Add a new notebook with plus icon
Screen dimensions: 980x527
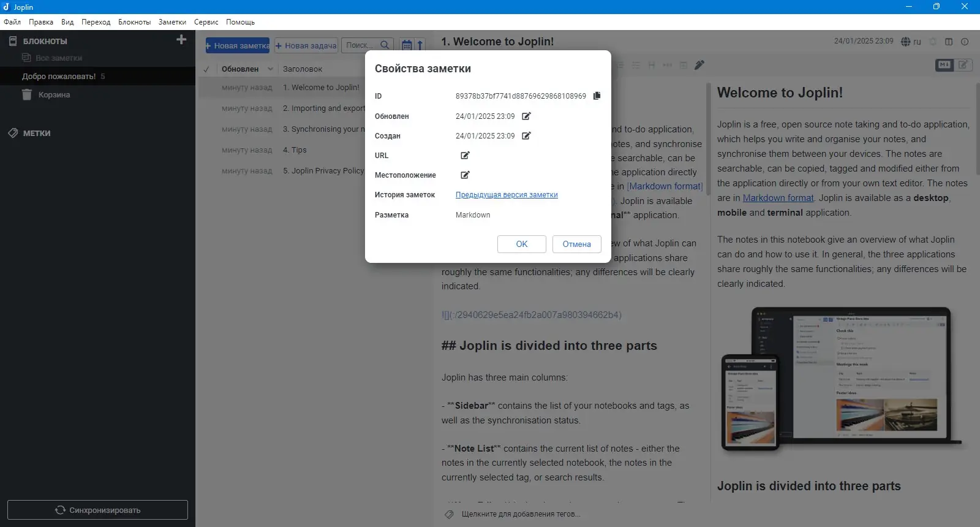tap(181, 40)
